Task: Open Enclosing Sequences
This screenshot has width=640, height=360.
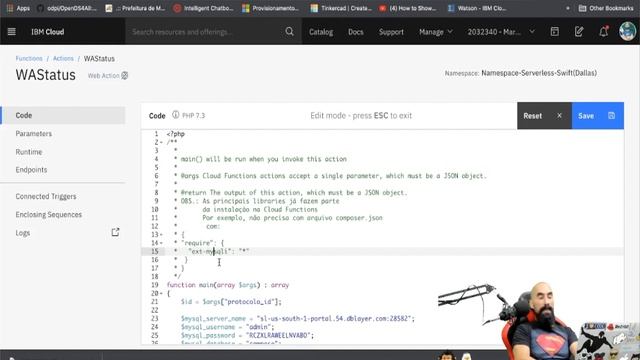Action: click(49, 214)
